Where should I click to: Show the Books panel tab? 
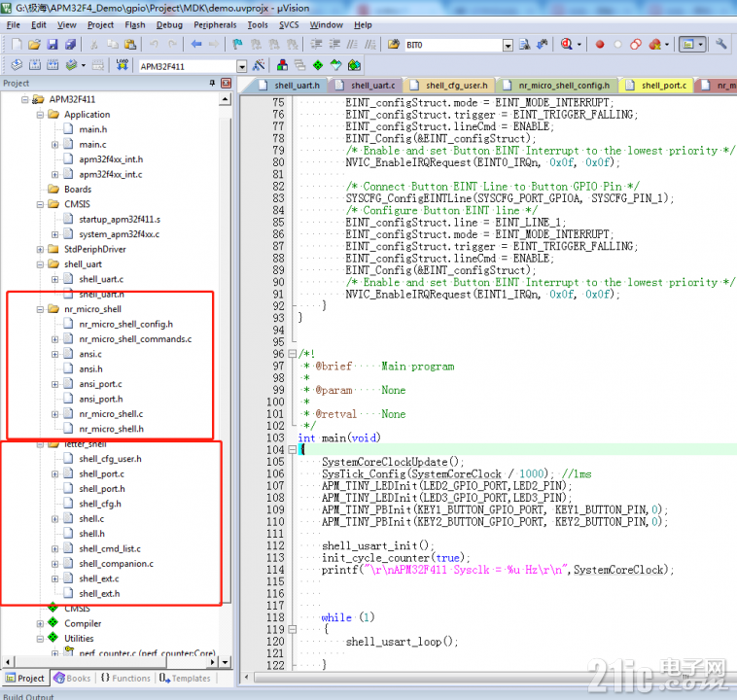72,678
